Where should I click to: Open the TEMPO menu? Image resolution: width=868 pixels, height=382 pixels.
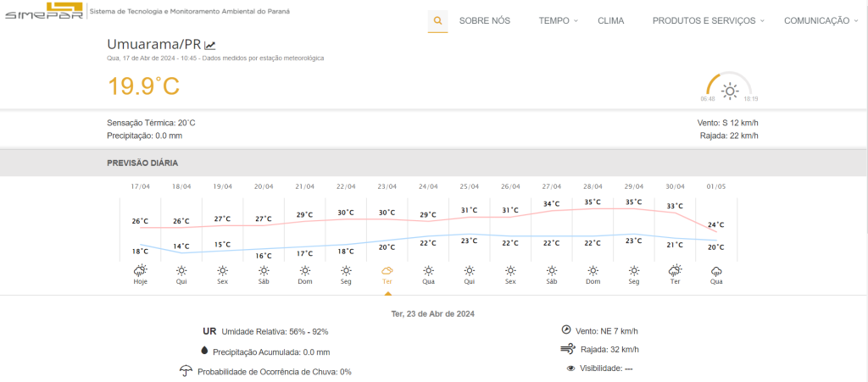(554, 21)
